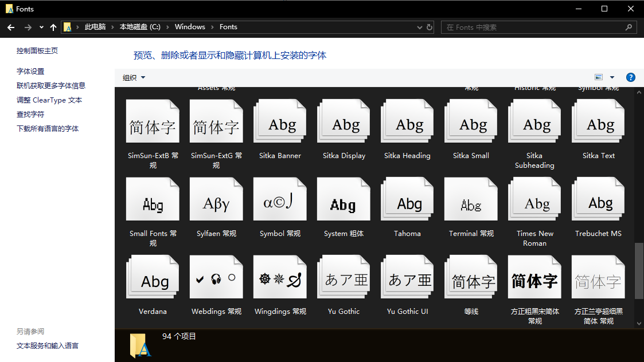Select the Sitka Subheading font icon

(x=534, y=121)
